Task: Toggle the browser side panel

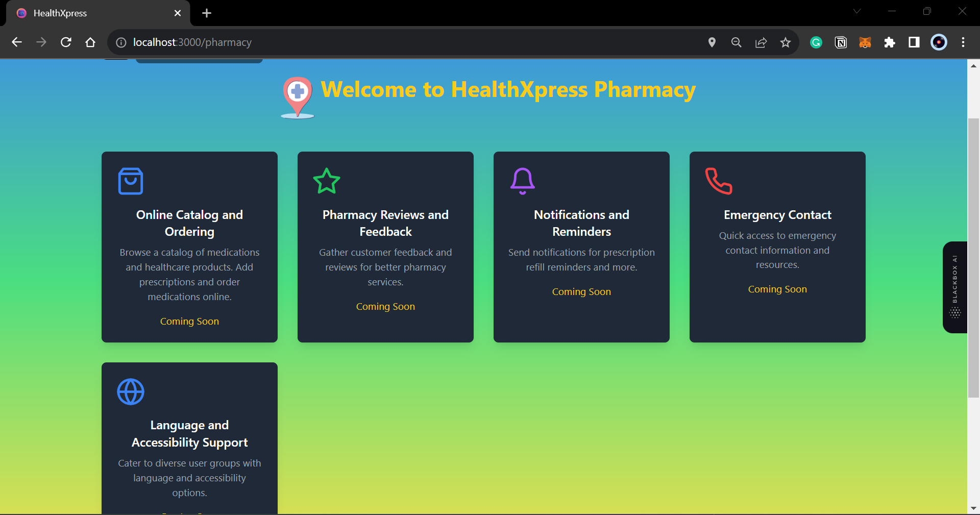Action: pyautogui.click(x=914, y=42)
